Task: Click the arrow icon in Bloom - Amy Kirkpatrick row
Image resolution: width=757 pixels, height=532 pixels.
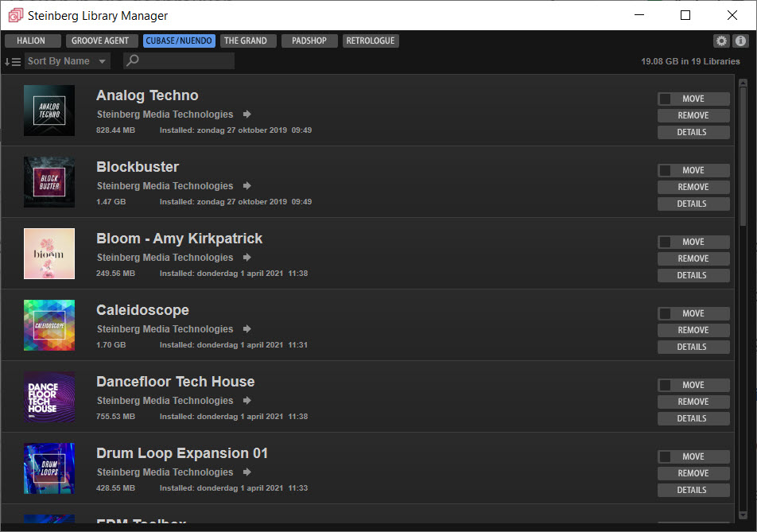Action: click(x=247, y=258)
